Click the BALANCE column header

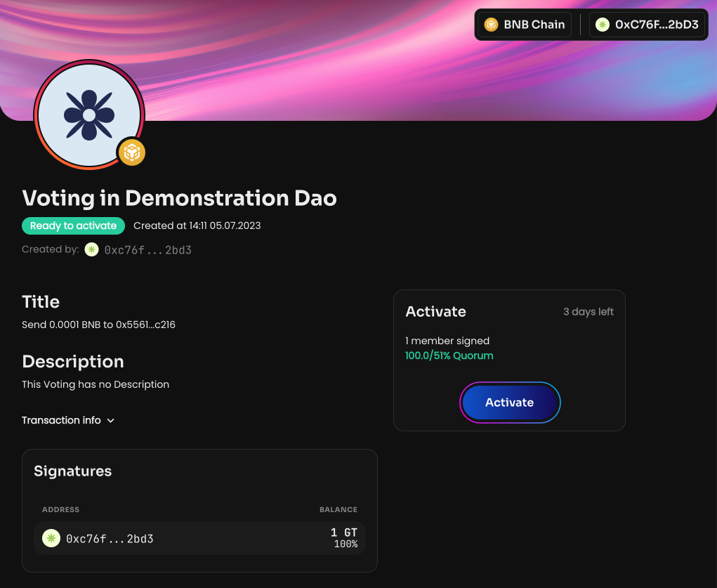tap(338, 509)
